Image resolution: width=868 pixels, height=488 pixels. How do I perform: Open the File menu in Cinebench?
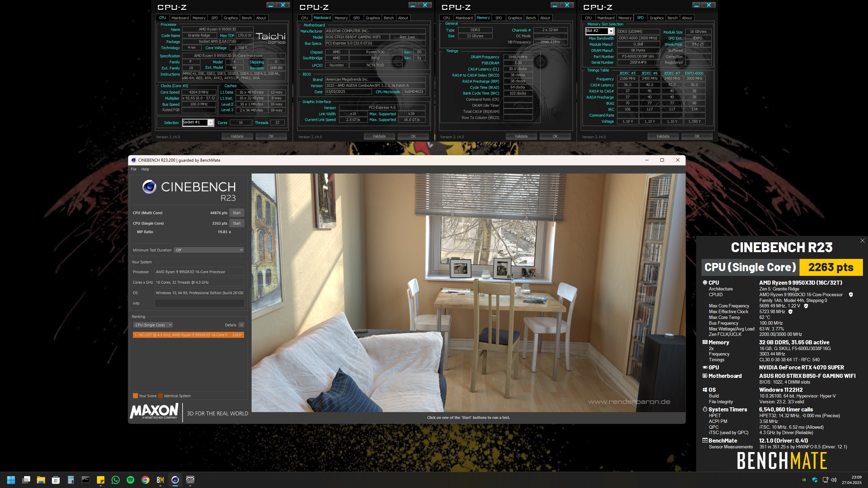(134, 169)
